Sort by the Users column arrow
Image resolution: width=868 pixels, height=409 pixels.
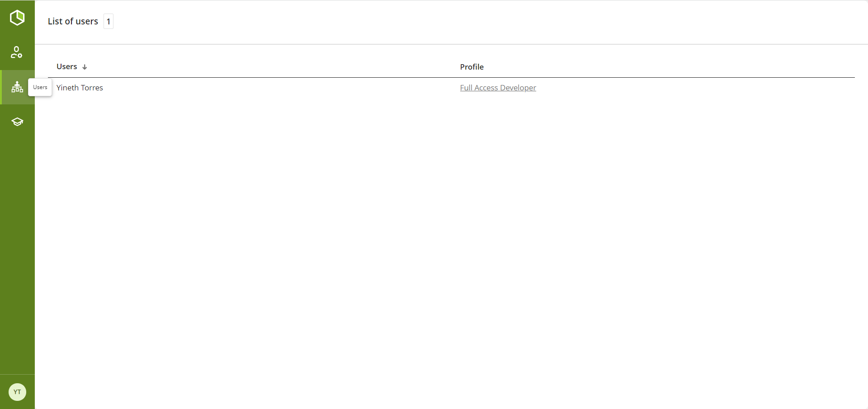[85, 67]
